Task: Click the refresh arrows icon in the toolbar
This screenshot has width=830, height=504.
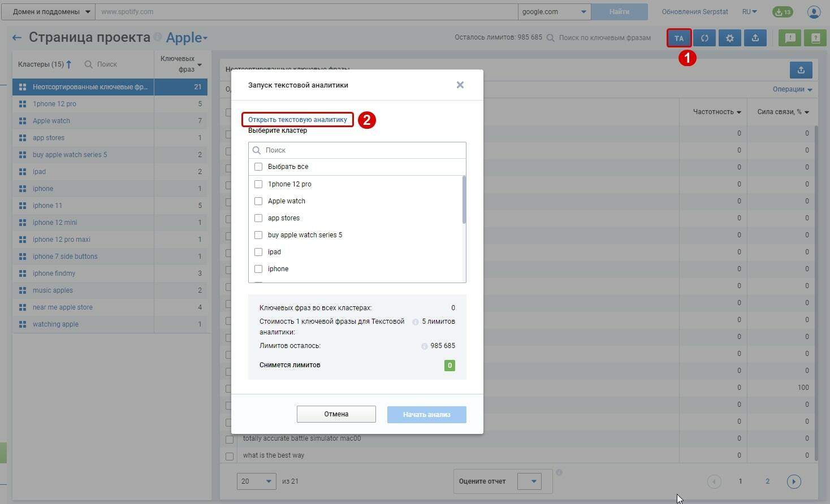Action: pos(704,38)
